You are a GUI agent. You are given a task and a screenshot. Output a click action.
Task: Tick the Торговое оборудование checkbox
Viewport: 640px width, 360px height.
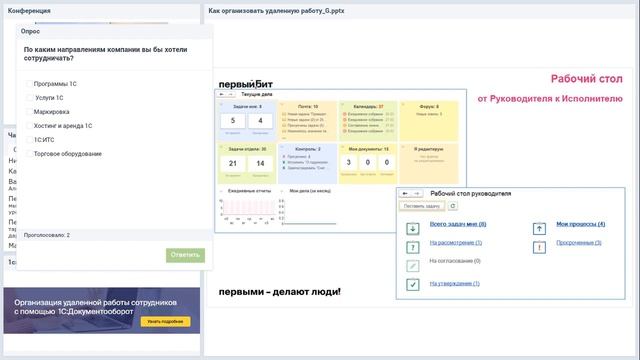[x=29, y=153]
